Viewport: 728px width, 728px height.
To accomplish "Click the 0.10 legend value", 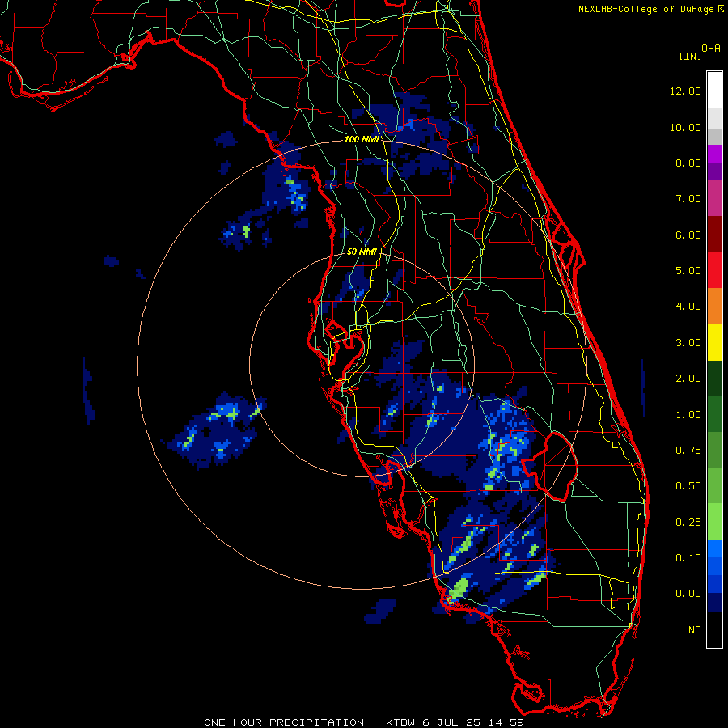I will 688,558.
